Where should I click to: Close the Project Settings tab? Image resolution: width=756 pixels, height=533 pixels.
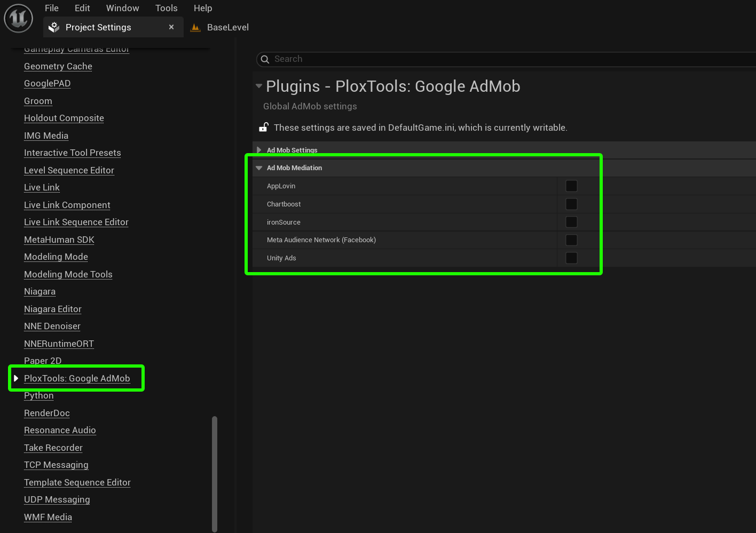pyautogui.click(x=171, y=27)
